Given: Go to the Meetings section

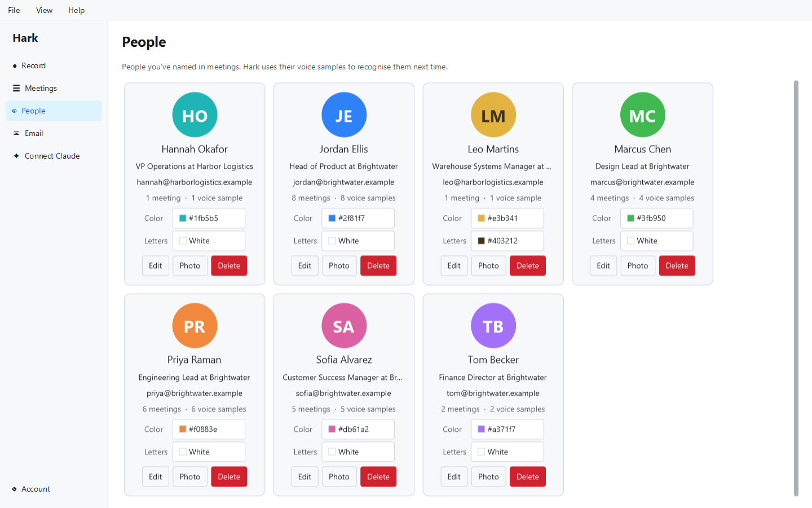Looking at the screenshot, I should (x=54, y=88).
